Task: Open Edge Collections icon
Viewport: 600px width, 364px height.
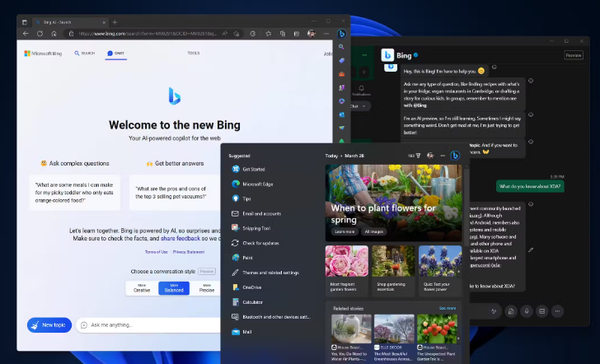Action: pyautogui.click(x=283, y=34)
